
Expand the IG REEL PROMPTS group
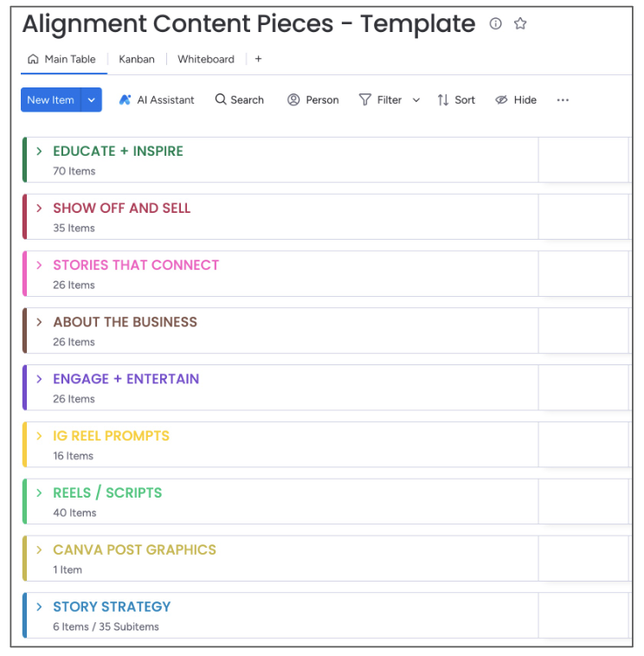39,435
